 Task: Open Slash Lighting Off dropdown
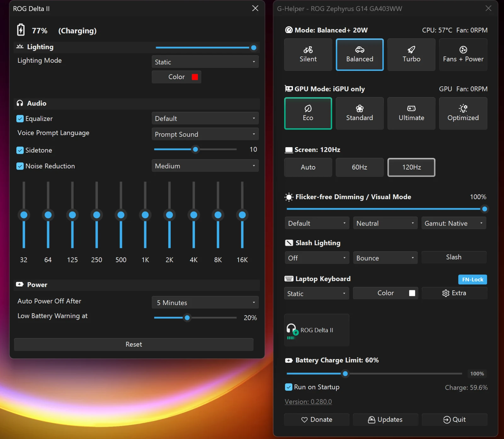click(317, 258)
